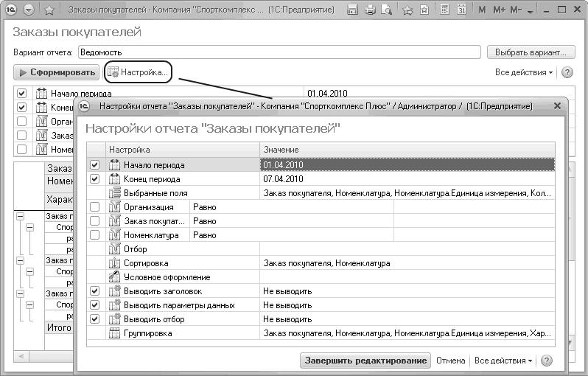The width and height of the screenshot is (588, 376).
Task: Click Выводить отбор gear icon
Action: point(114,319)
